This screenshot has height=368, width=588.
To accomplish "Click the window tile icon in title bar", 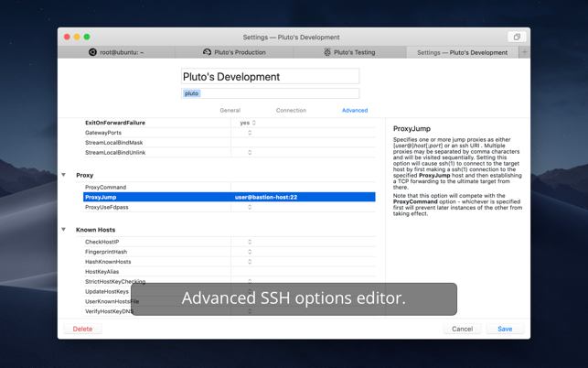I will pos(517,38).
